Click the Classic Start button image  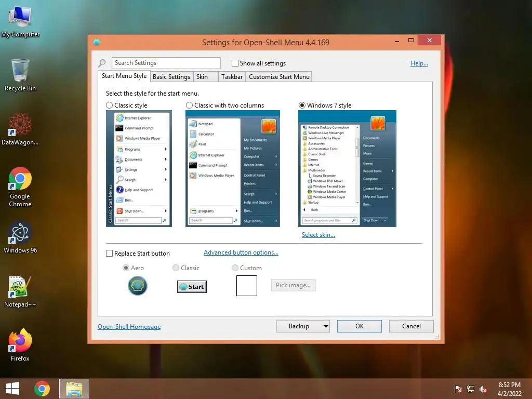192,287
